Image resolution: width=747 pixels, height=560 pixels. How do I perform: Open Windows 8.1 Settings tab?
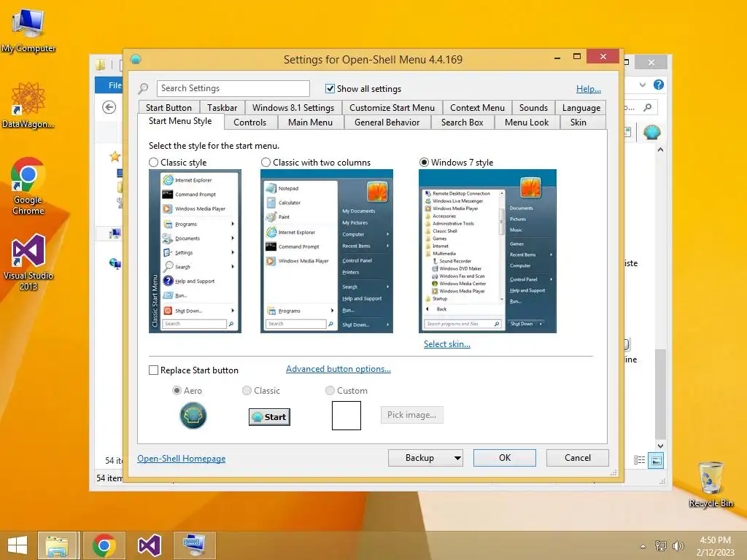click(293, 108)
